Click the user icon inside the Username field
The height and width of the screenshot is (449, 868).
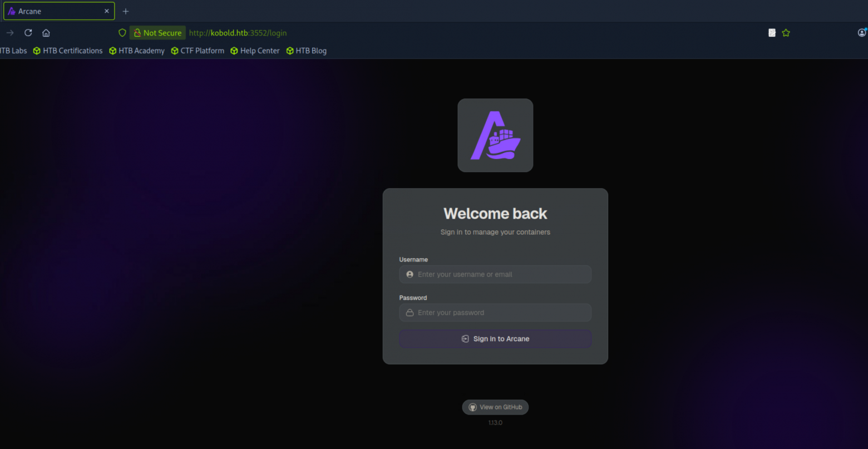410,274
